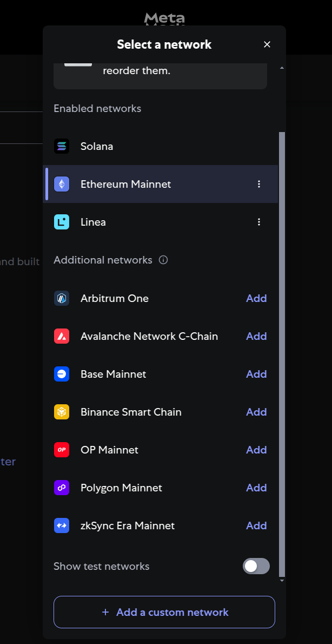Click the Polygon Mainnet purple icon
This screenshot has width=332, height=644.
point(62,488)
